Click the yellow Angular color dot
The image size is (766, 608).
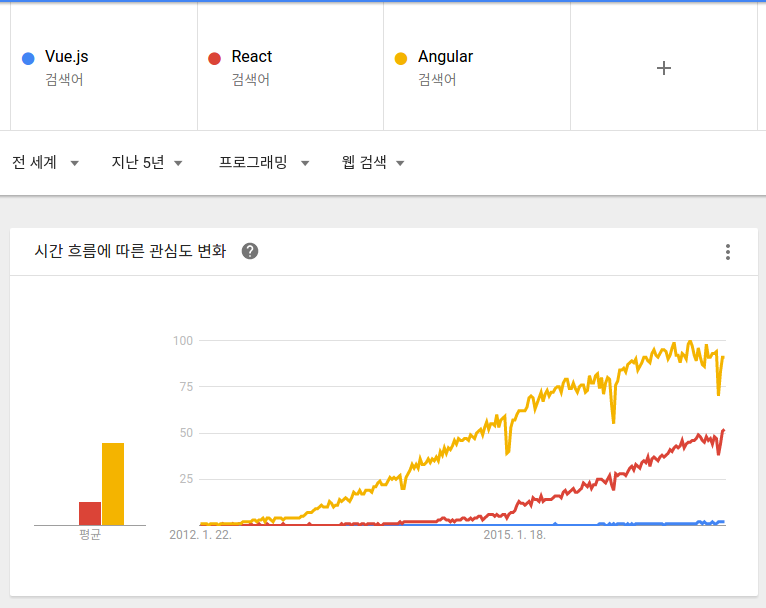click(x=401, y=58)
